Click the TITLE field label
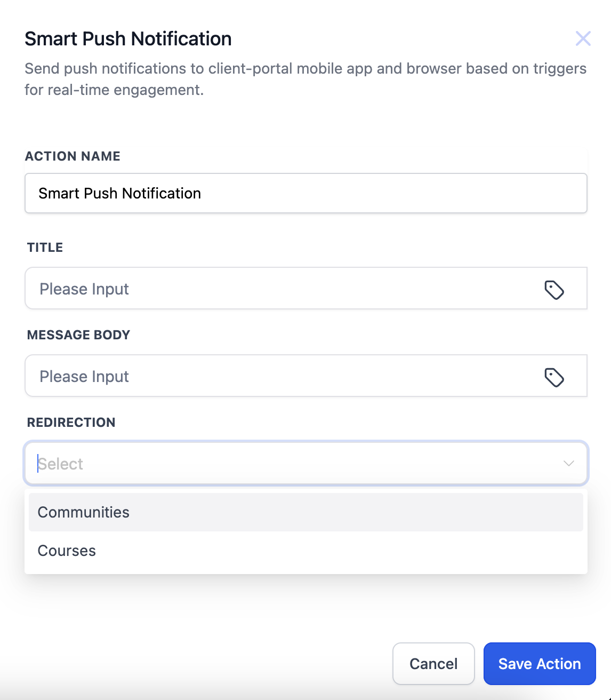This screenshot has width=611, height=700. (45, 248)
